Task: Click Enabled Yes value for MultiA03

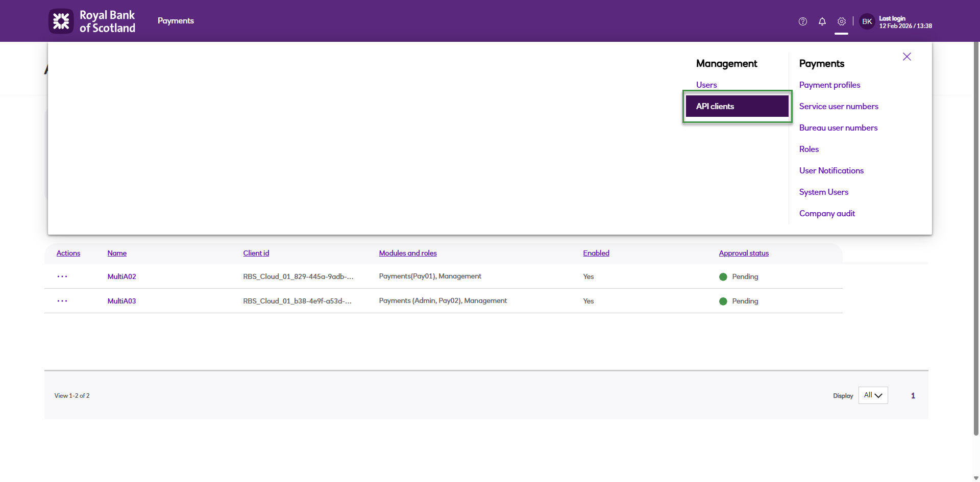Action: click(589, 301)
